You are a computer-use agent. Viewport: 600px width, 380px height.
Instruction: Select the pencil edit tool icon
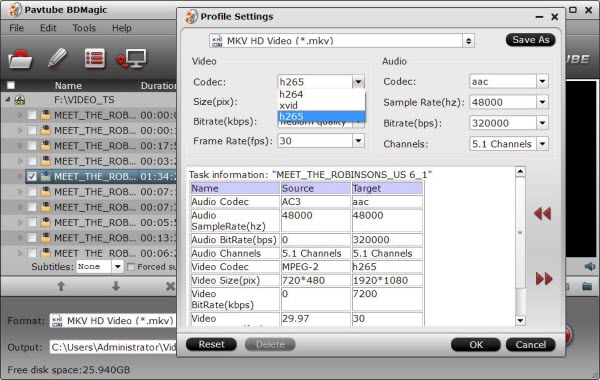tap(57, 59)
